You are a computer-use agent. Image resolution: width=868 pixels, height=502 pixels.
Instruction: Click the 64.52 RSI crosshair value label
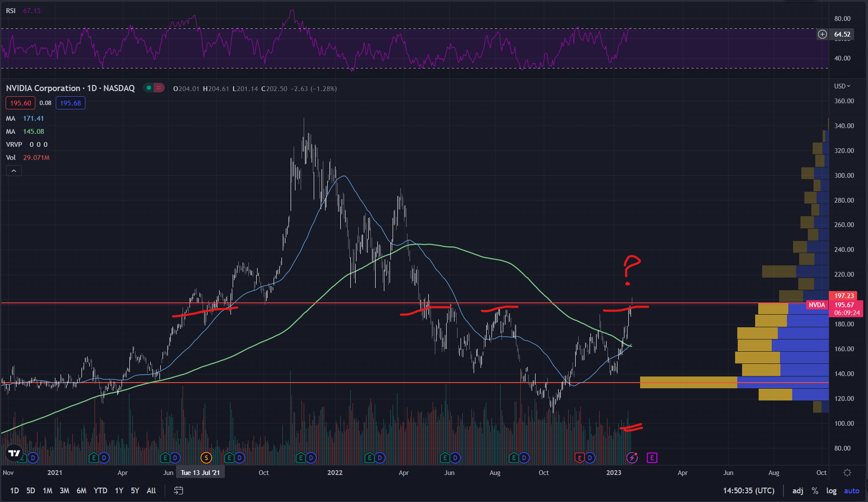(x=842, y=34)
